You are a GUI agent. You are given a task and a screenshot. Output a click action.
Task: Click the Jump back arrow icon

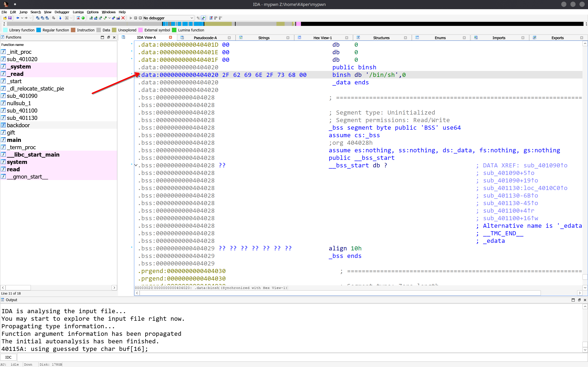[18, 18]
